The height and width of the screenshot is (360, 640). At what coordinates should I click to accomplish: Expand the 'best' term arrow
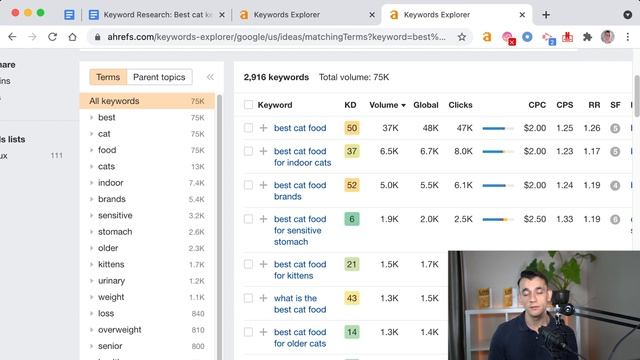click(x=91, y=118)
